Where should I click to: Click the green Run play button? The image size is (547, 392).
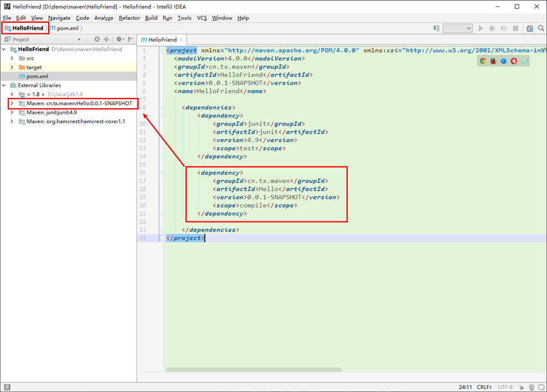[481, 28]
